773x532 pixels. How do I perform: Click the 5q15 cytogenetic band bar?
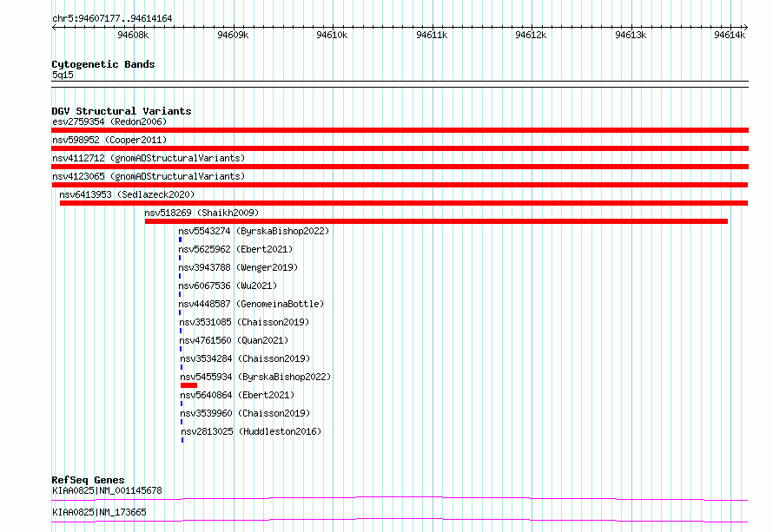[400, 84]
